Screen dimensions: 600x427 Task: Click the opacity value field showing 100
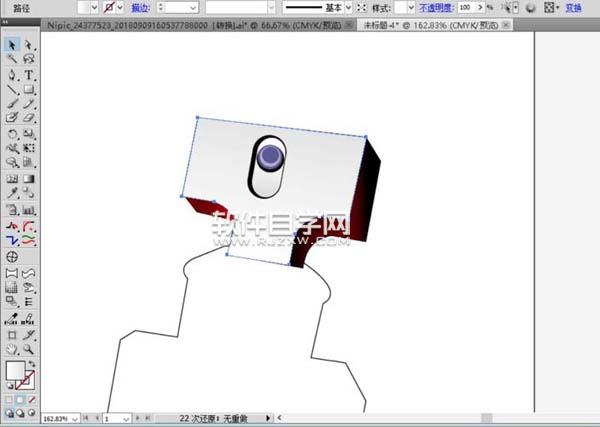pos(466,7)
